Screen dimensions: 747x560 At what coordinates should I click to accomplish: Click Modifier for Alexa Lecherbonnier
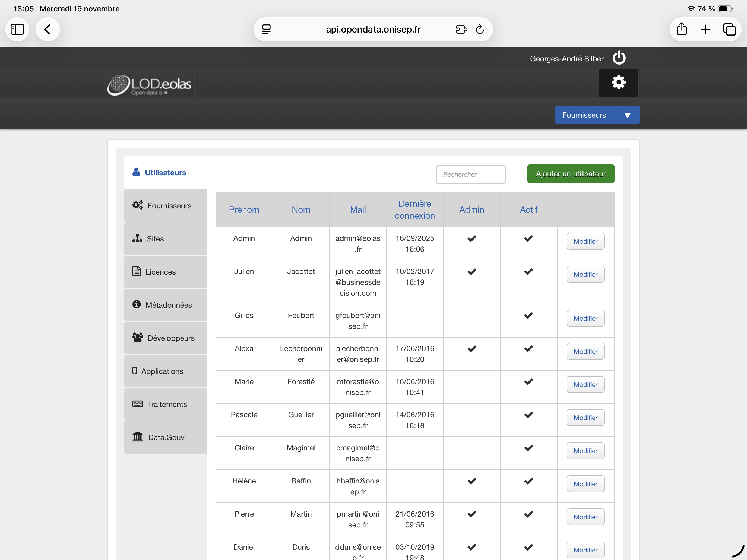(x=585, y=351)
